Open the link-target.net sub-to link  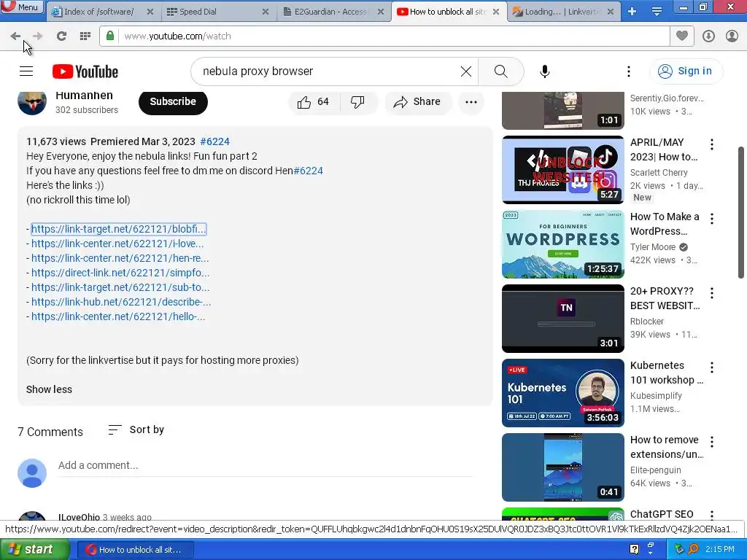[120, 287]
